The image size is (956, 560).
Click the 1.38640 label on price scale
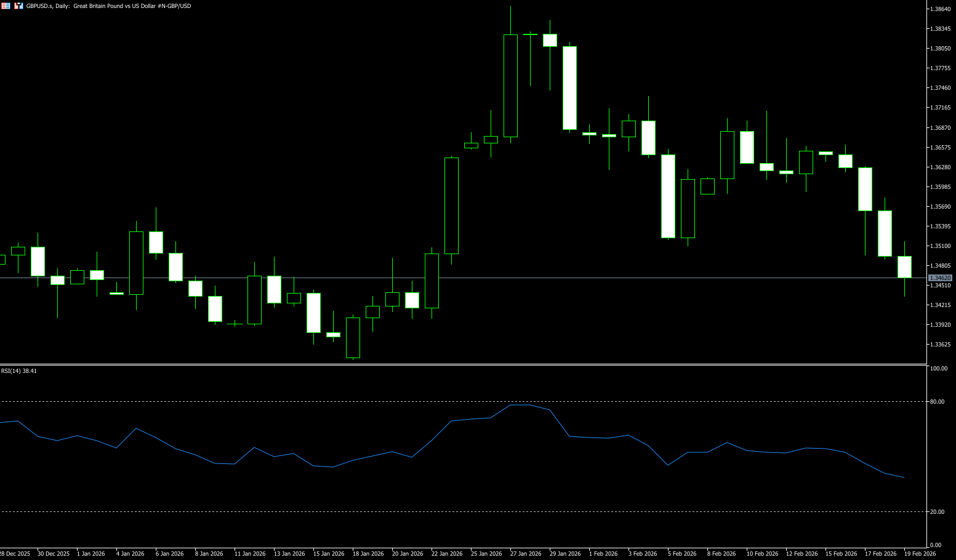point(940,9)
